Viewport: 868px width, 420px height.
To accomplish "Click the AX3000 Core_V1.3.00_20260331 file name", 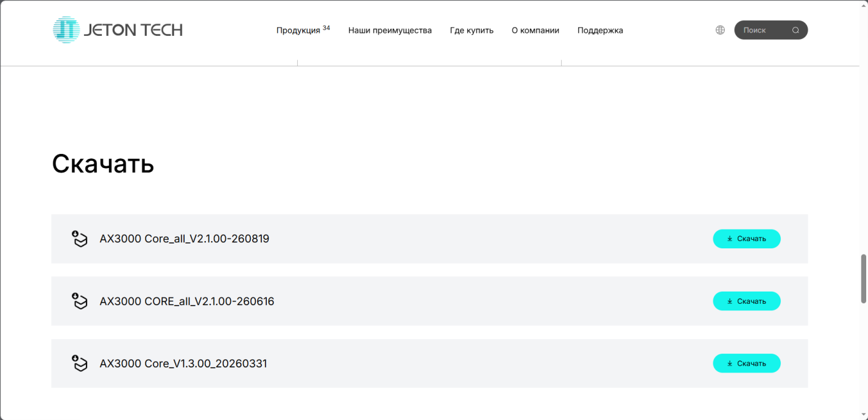I will 183,363.
